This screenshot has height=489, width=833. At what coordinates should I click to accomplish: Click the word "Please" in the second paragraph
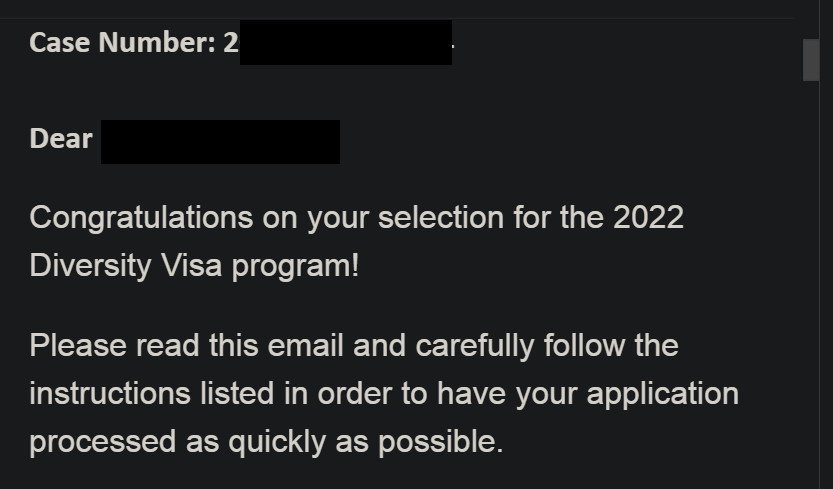(76, 346)
